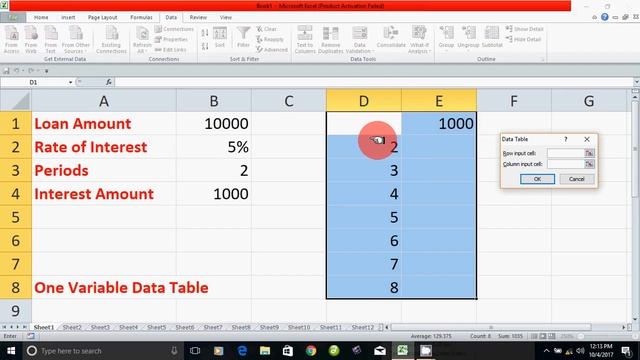The height and width of the screenshot is (360, 640).
Task: Sort Z to A descending
Action: coord(205,46)
